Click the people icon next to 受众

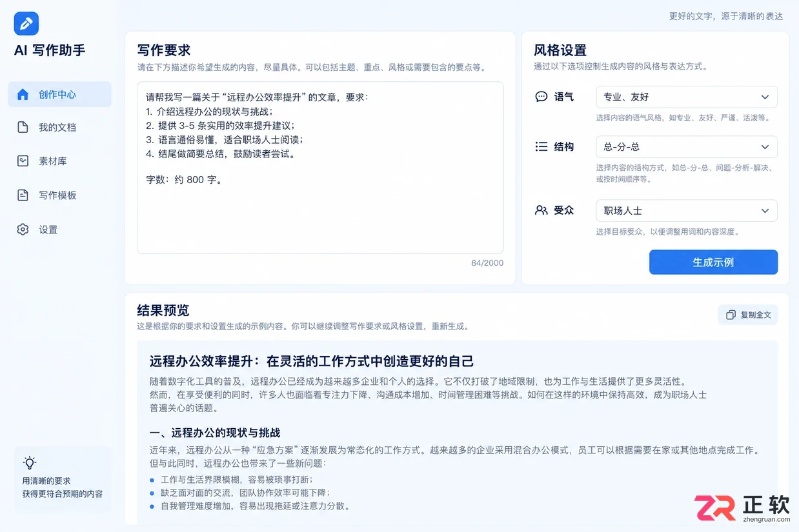541,210
